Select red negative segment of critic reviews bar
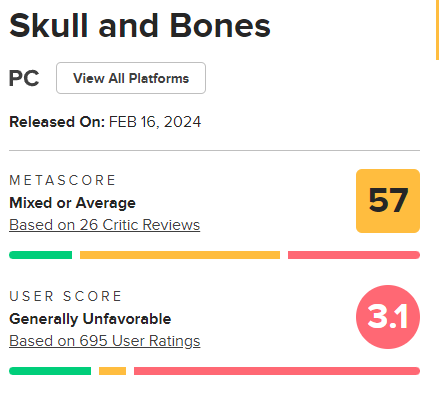This screenshot has height=397, width=439. coord(354,255)
